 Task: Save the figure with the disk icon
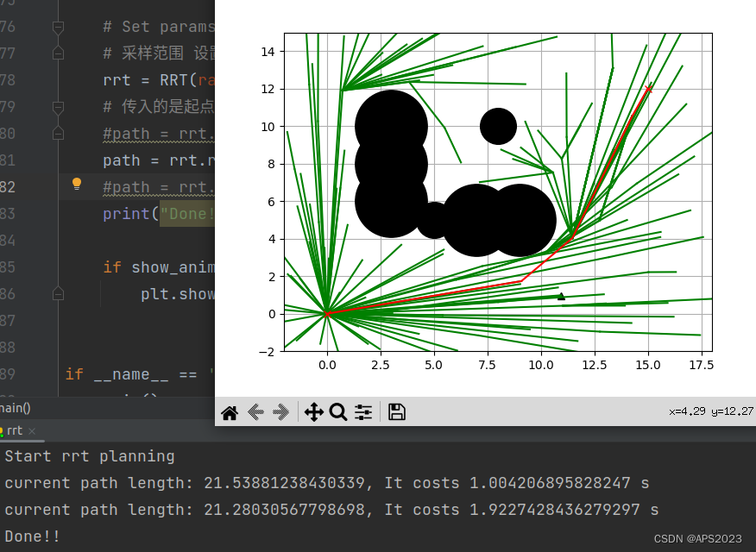(397, 411)
